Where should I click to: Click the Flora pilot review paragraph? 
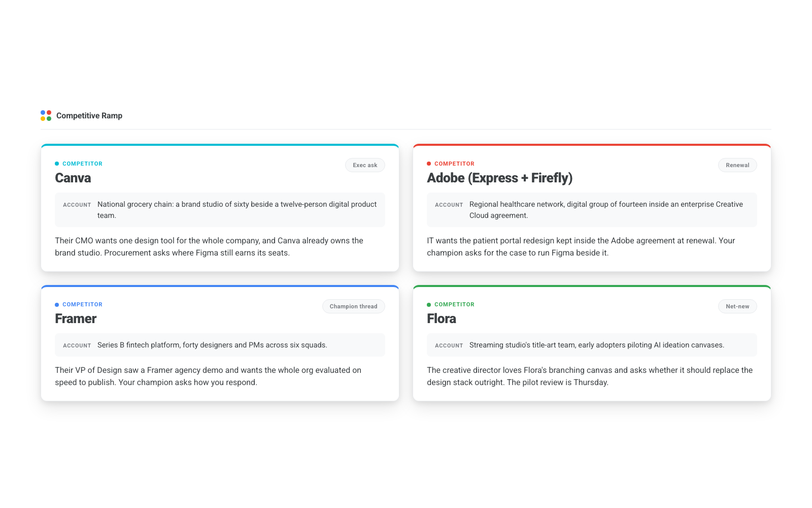(590, 376)
